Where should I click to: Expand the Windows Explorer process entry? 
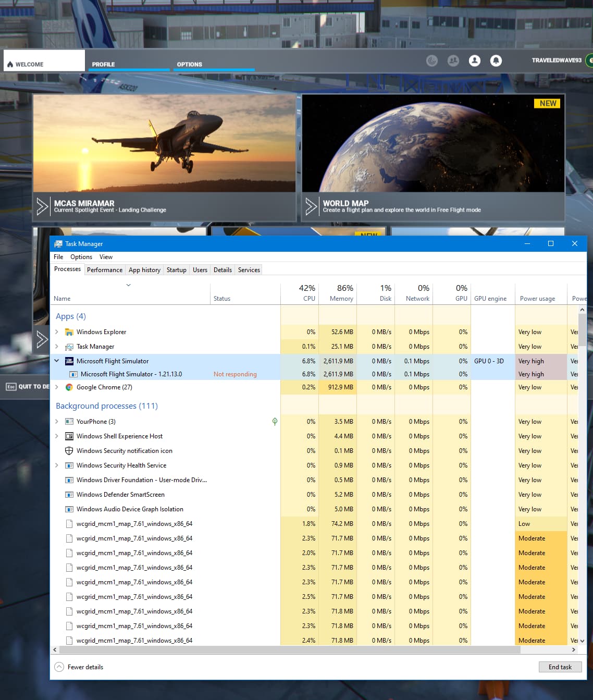click(x=57, y=332)
